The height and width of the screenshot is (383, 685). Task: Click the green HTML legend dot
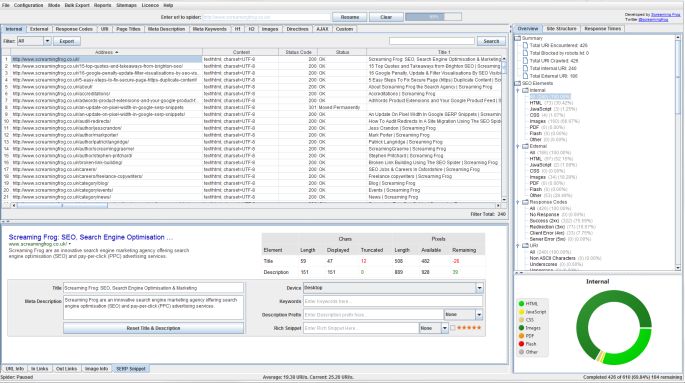click(x=521, y=304)
